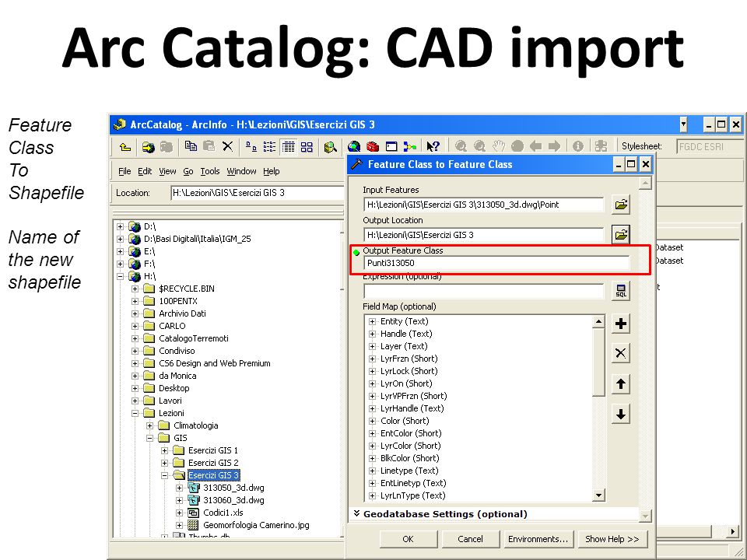
Task: Switch to Large Icons view
Action: click(x=251, y=146)
